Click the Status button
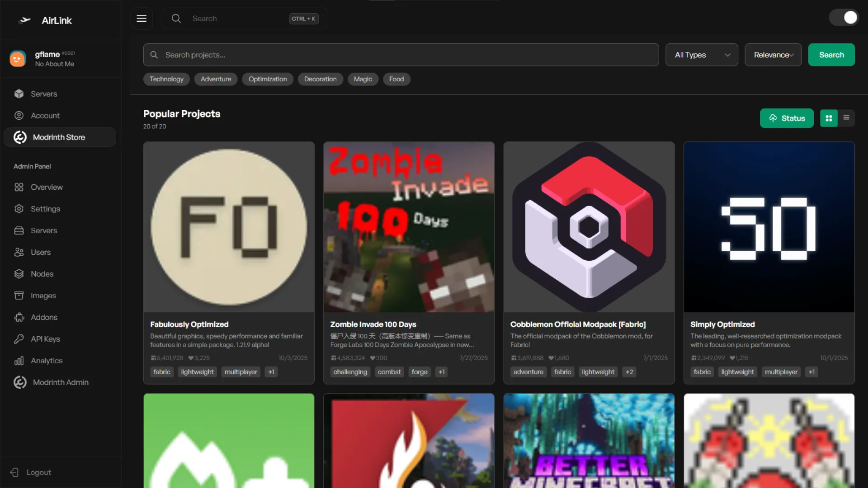Screen dimensions: 868x488 click(787, 118)
